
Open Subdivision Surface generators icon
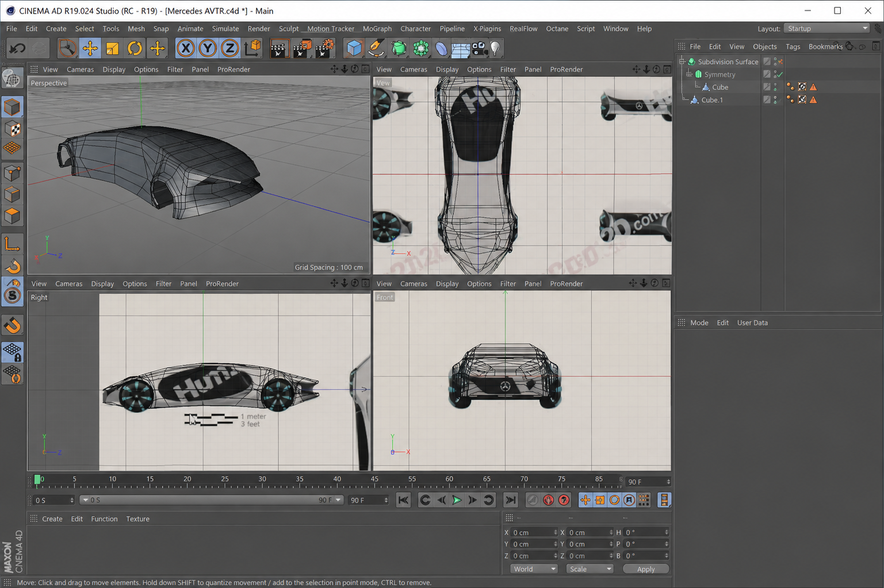click(x=399, y=48)
